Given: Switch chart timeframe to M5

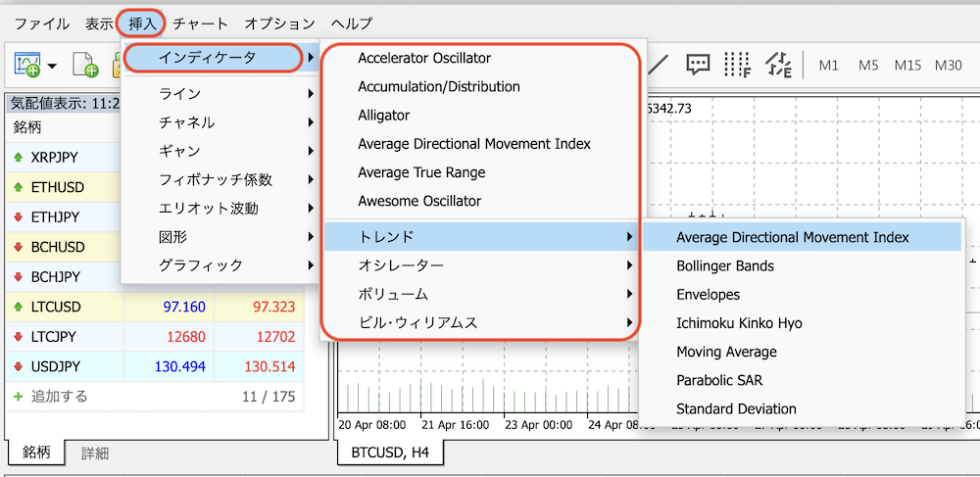Looking at the screenshot, I should 868,65.
